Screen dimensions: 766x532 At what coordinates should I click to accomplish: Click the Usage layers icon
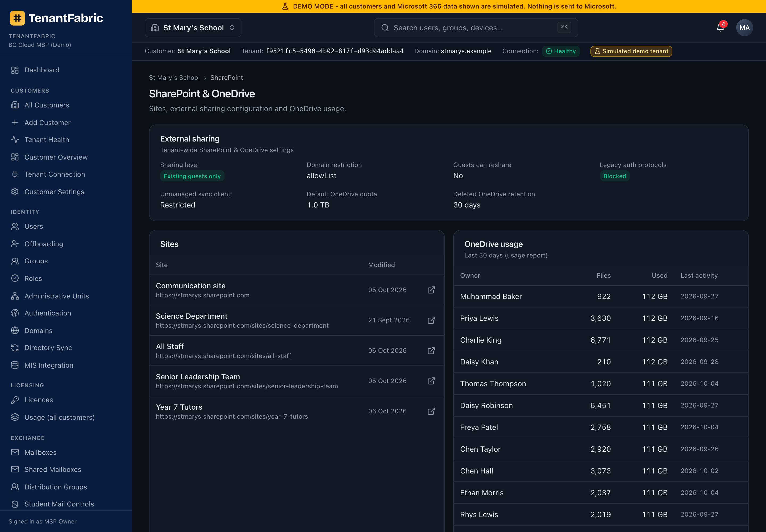[x=15, y=417]
